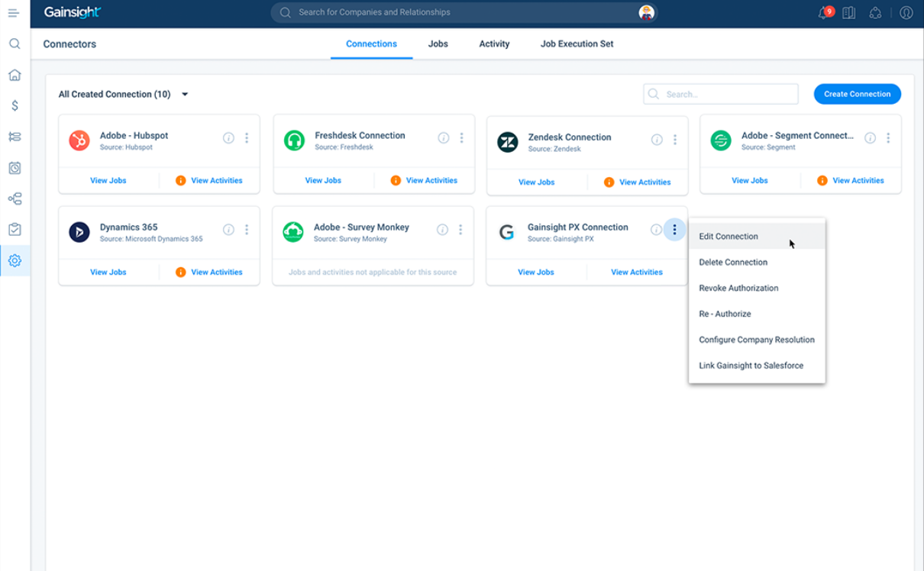Screen dimensions: 924x571
Task: Open the clock timeline sidebar icon
Action: 15,168
